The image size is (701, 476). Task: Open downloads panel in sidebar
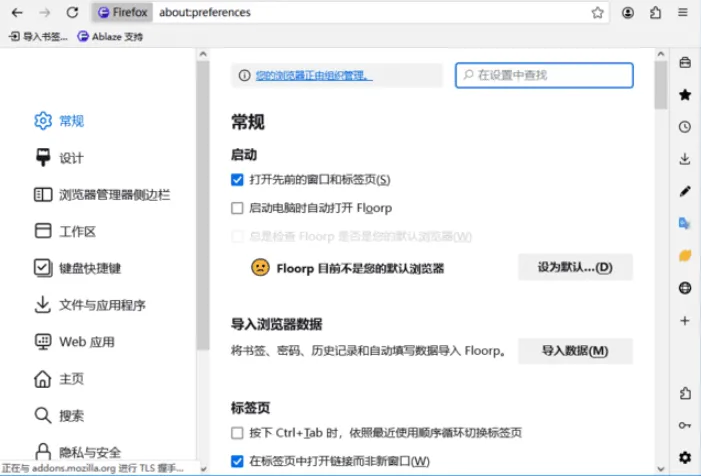click(685, 159)
